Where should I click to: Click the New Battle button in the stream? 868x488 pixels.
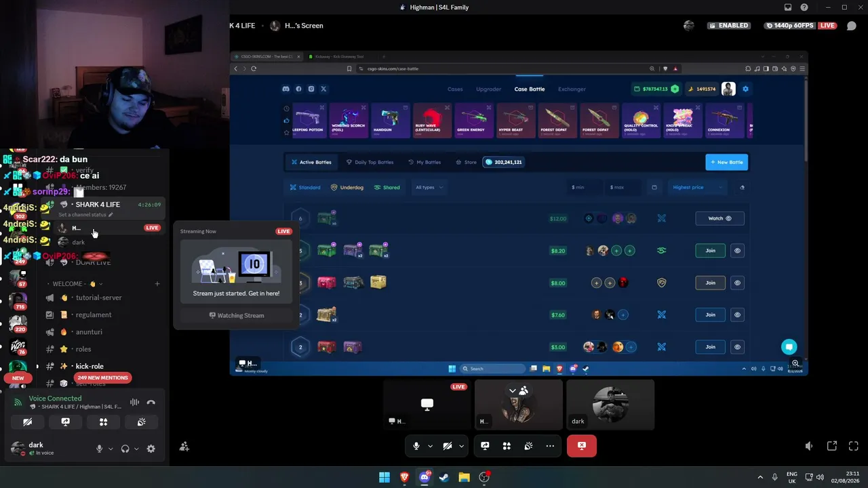pos(727,162)
